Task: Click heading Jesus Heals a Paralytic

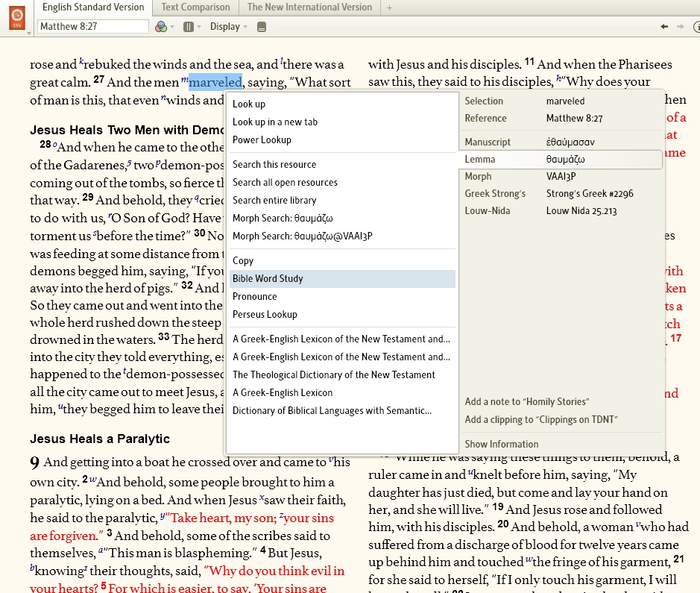Action: 100,439
